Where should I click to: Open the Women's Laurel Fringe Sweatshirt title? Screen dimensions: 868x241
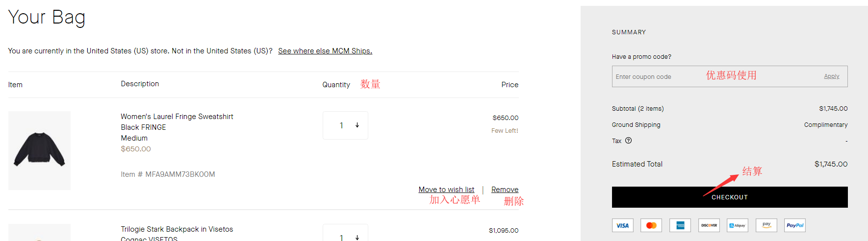(177, 117)
